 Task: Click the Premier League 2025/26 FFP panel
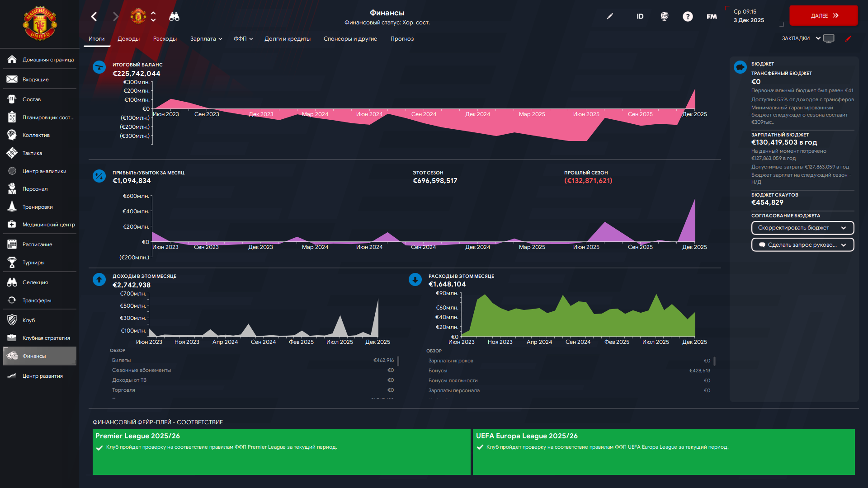pyautogui.click(x=281, y=451)
